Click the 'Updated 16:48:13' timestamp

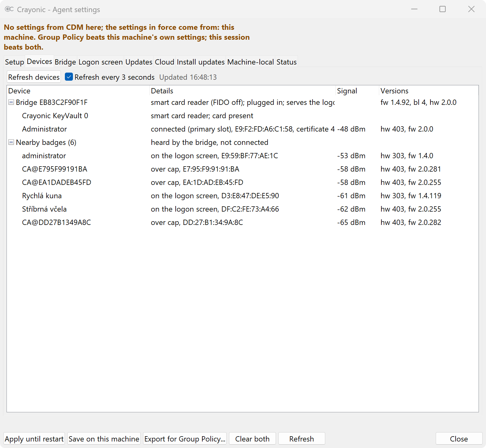188,77
